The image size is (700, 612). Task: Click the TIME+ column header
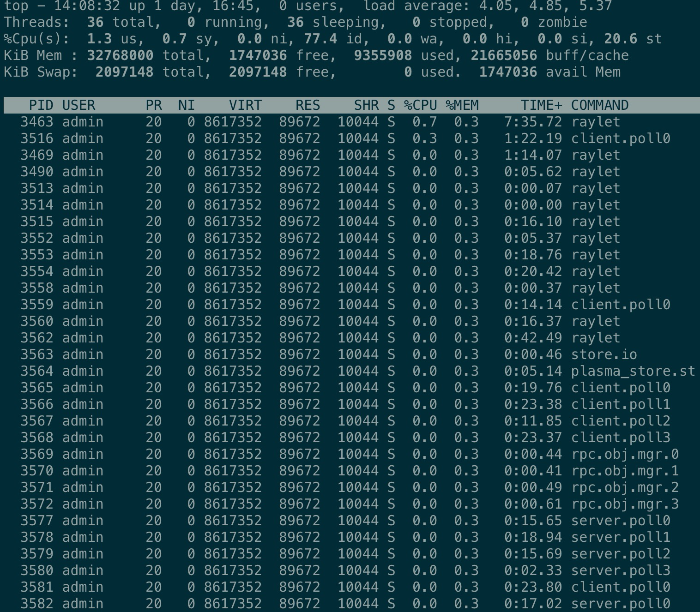(x=541, y=105)
